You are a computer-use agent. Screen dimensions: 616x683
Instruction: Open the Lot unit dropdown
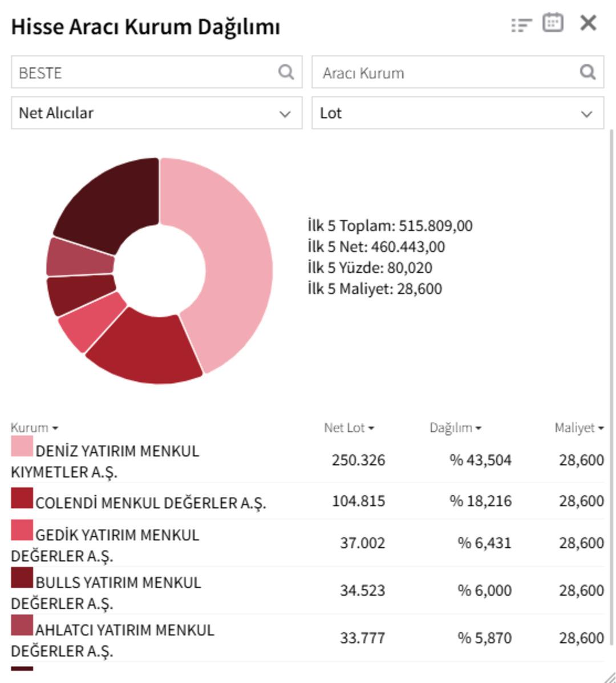click(x=456, y=113)
